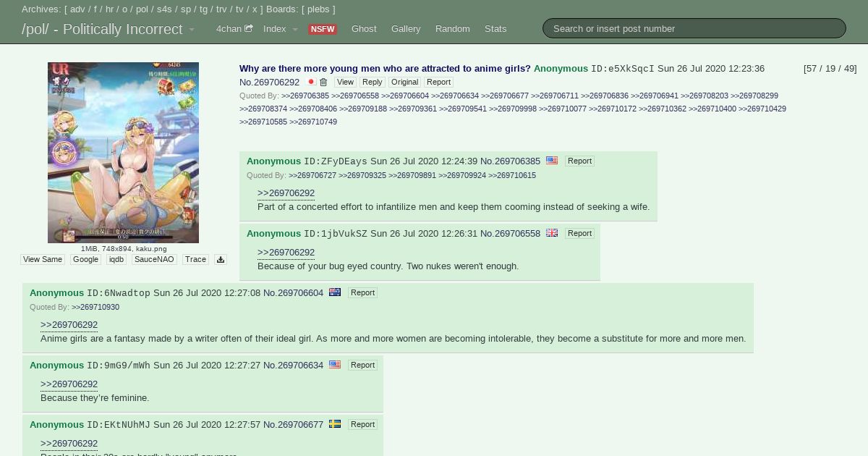Image resolution: width=868 pixels, height=456 pixels.
Task: Click the iqdb search button
Action: [116, 259]
